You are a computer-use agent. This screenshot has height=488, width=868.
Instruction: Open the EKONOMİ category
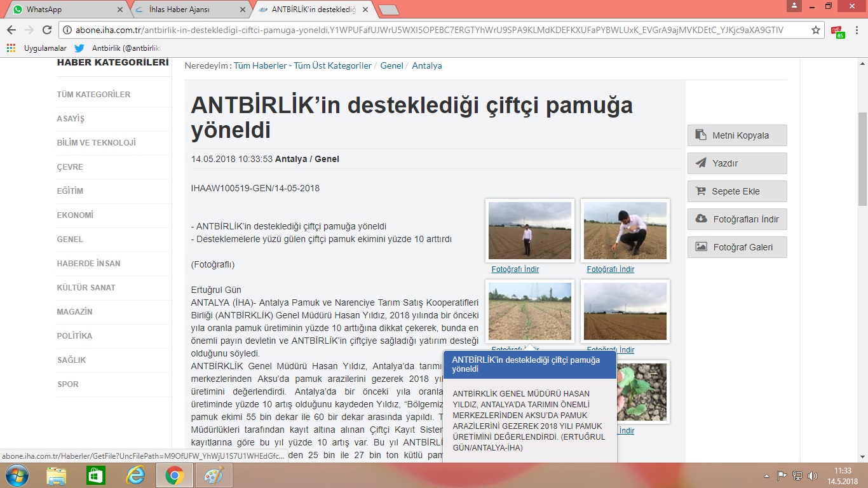(75, 215)
